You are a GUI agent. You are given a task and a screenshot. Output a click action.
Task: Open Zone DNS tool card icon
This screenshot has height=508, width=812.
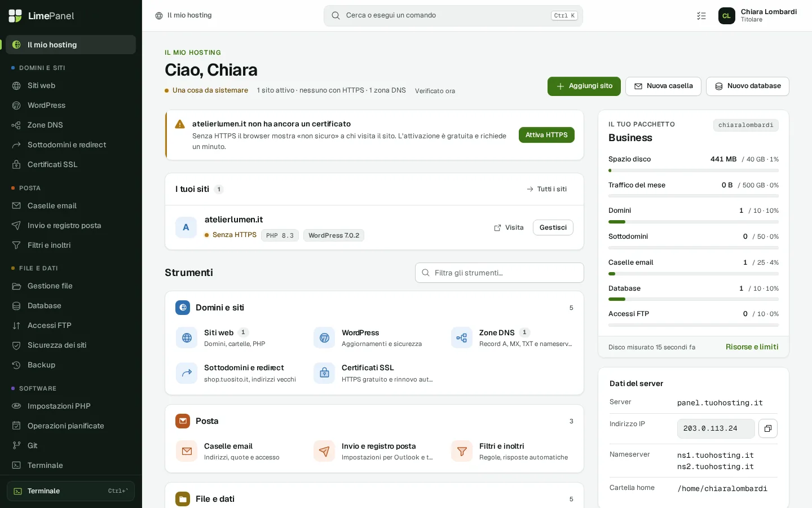[462, 338]
